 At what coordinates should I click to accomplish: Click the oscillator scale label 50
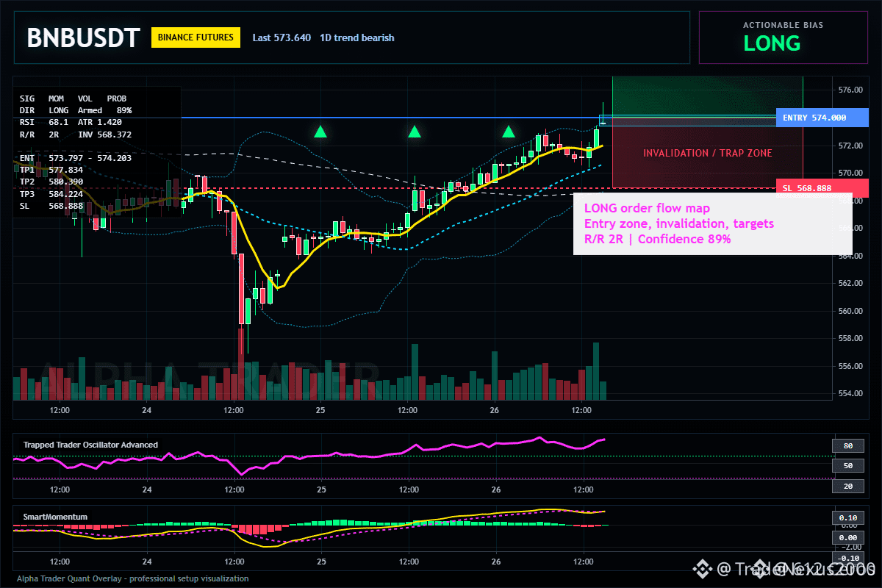pyautogui.click(x=847, y=466)
